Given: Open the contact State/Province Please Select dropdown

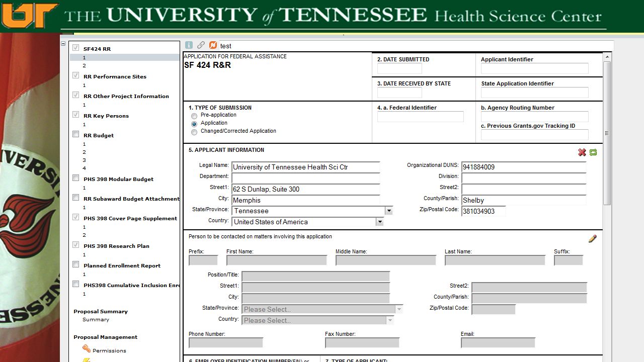Looking at the screenshot, I should click(x=399, y=309).
